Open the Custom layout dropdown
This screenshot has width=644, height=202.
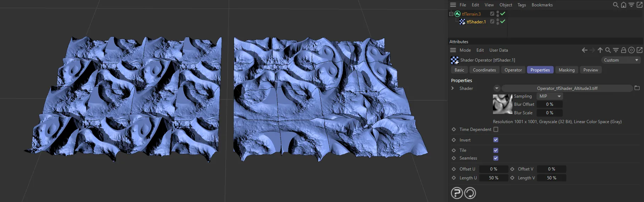(x=621, y=60)
